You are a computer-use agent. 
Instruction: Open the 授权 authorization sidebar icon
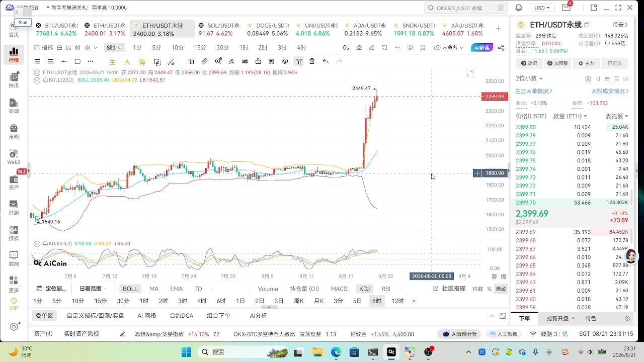click(x=14, y=234)
